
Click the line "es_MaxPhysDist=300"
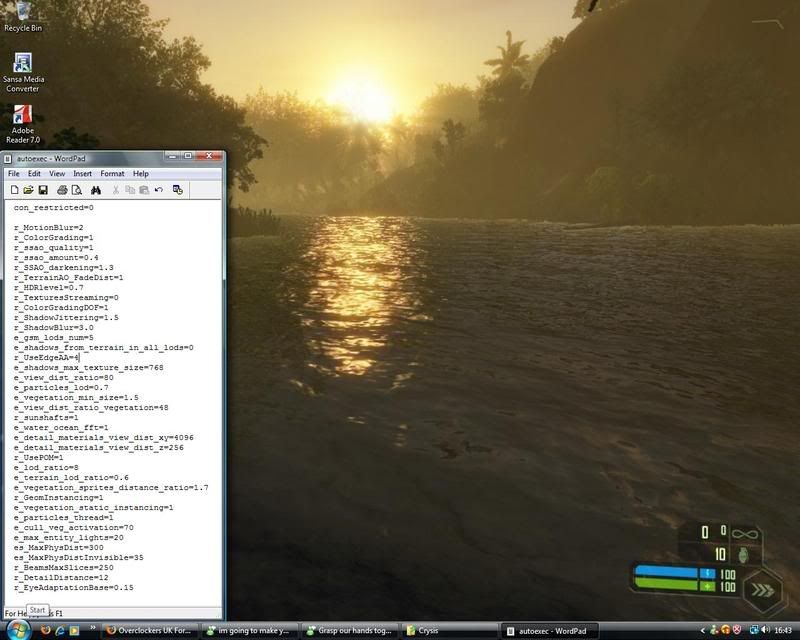59,548
